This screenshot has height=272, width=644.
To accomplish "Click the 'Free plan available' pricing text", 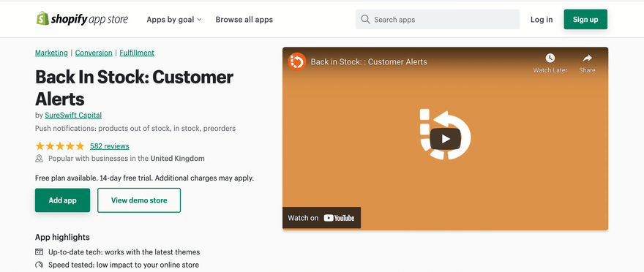I will pyautogui.click(x=145, y=178).
